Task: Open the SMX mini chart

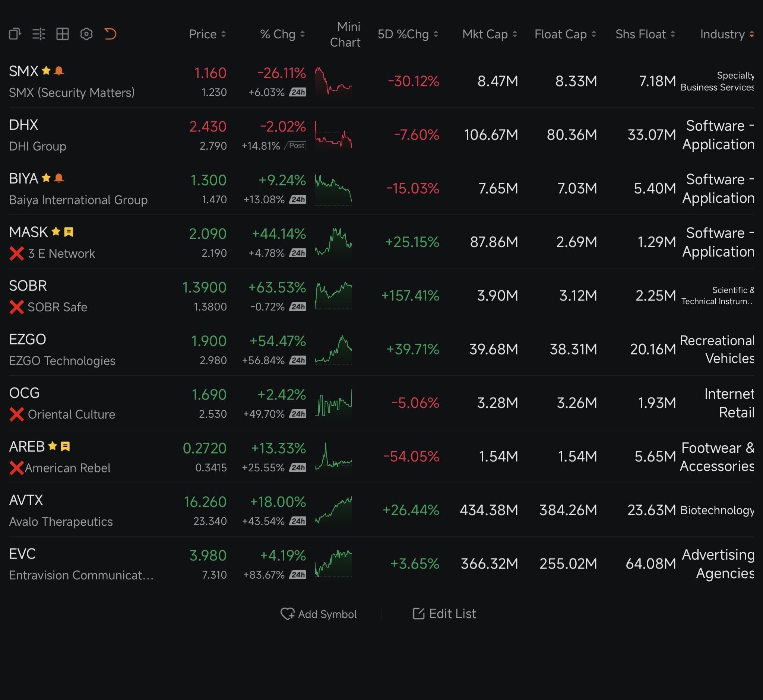Action: pyautogui.click(x=333, y=81)
